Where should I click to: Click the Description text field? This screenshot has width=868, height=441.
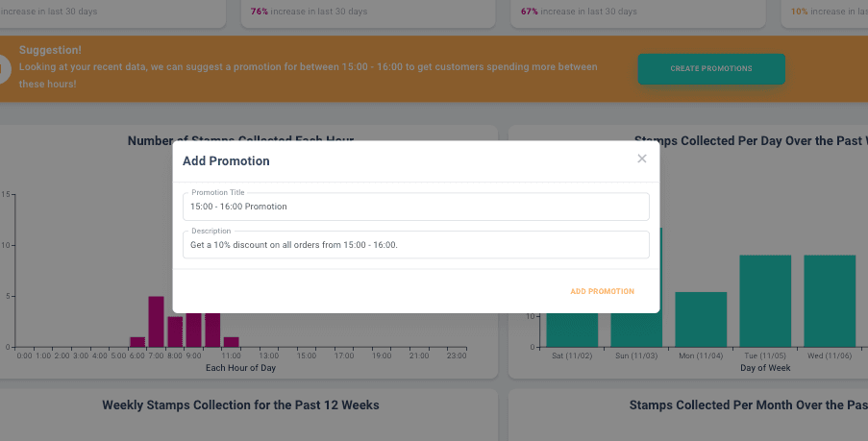pyautogui.click(x=415, y=245)
